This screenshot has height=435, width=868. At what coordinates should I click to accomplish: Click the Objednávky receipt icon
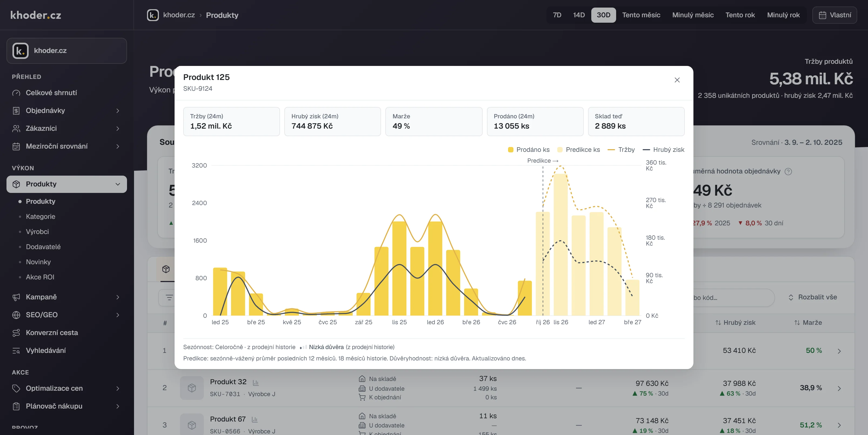pos(16,111)
